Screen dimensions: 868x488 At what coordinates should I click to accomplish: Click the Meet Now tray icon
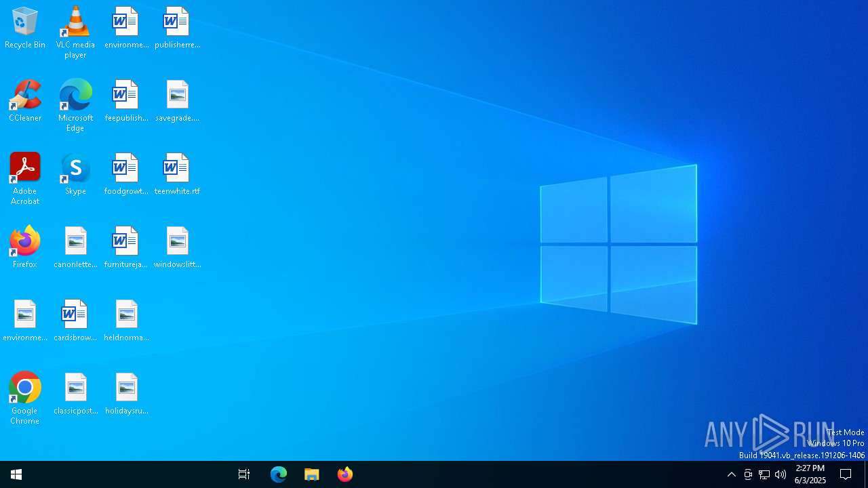click(x=748, y=474)
